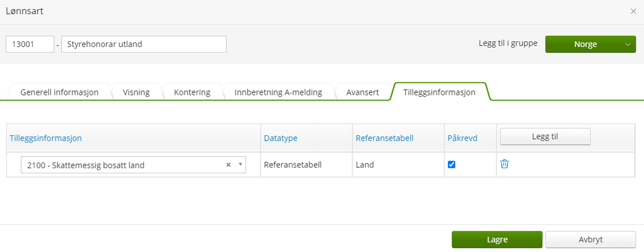Close the Lønnsart dialog
Image resolution: width=644 pixels, height=252 pixels.
[x=633, y=12]
